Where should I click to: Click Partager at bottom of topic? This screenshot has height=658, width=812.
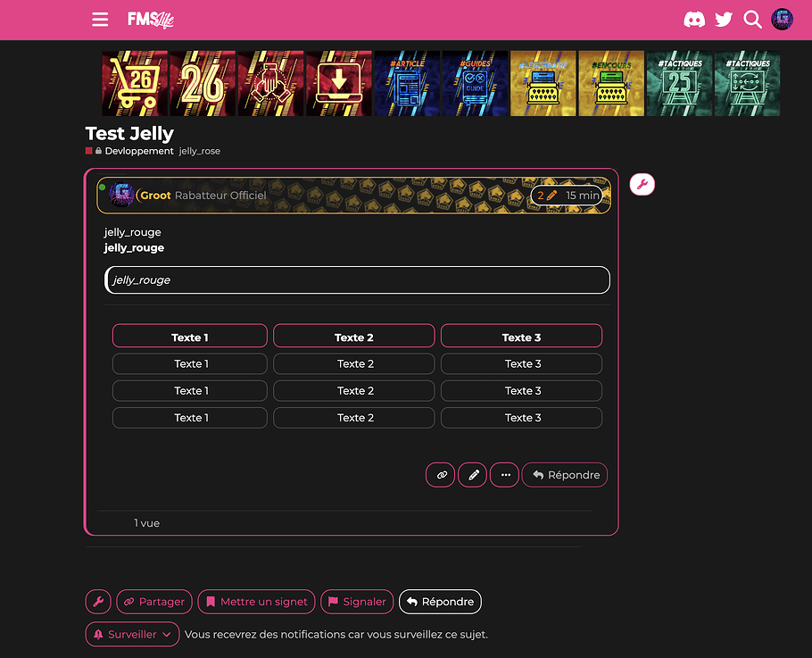(154, 602)
